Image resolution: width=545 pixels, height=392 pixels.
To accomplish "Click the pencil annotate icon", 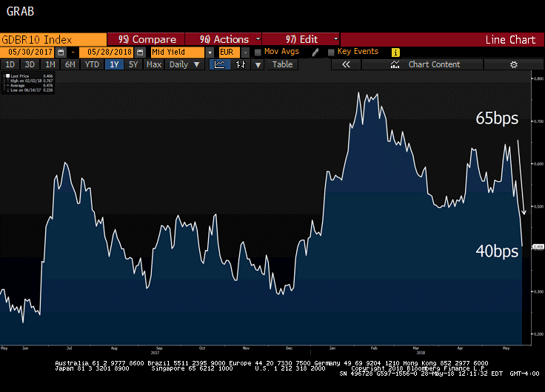I will 315,53.
